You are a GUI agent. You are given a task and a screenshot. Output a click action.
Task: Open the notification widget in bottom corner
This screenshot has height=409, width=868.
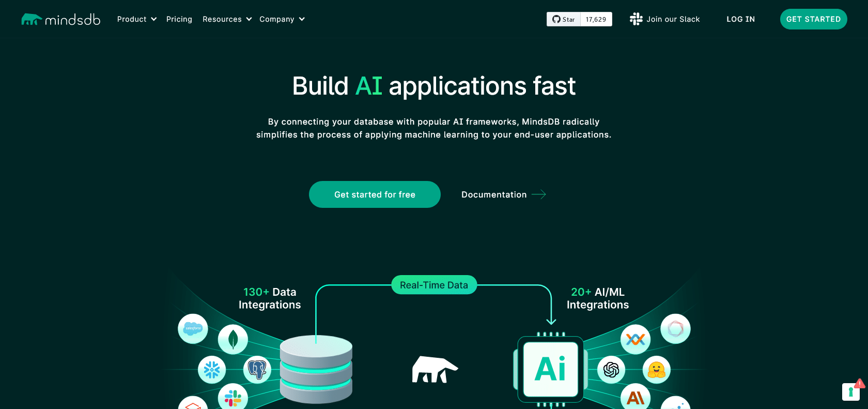coord(851,391)
